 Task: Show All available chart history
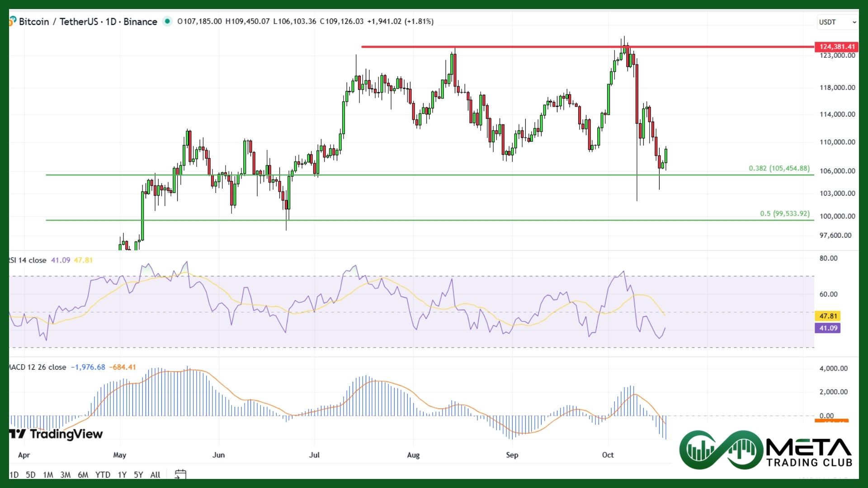coord(155,475)
